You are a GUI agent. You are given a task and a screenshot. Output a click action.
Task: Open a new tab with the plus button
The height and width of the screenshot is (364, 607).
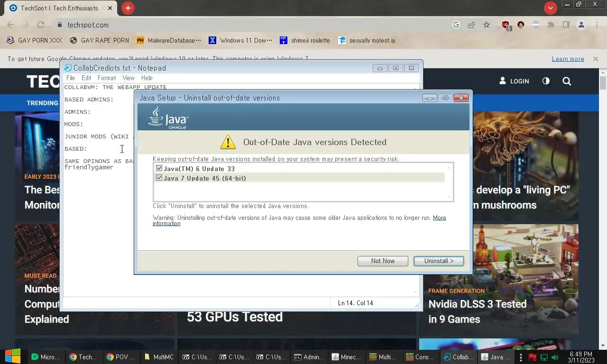(128, 8)
